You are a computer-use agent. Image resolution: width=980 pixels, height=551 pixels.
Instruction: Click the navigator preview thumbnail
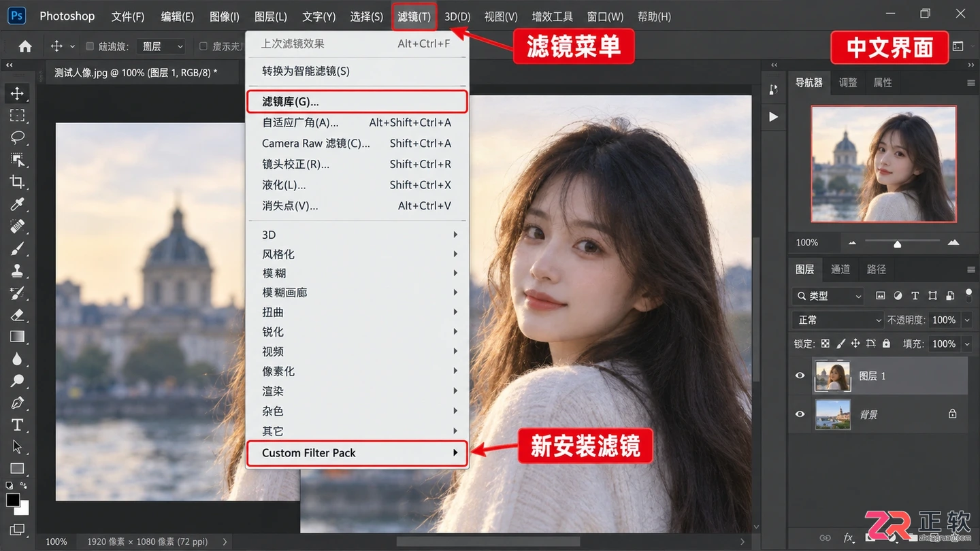884,164
